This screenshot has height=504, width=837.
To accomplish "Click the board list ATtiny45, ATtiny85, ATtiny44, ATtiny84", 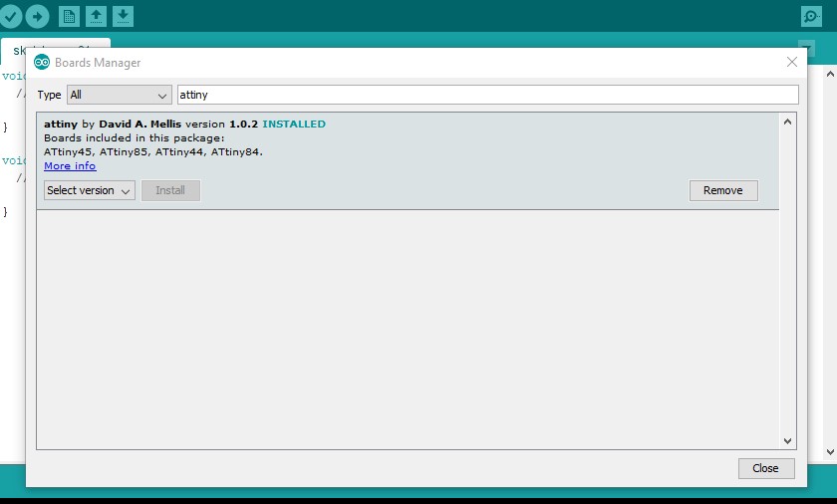I will pos(153,152).
